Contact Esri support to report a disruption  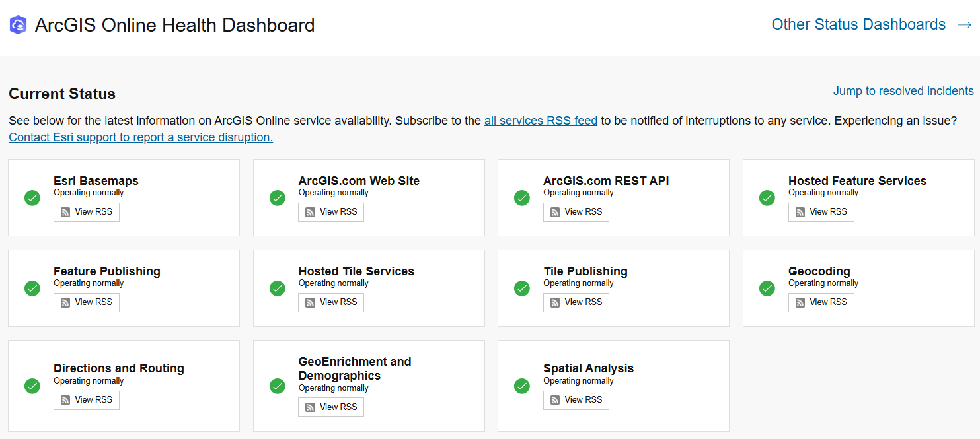141,137
